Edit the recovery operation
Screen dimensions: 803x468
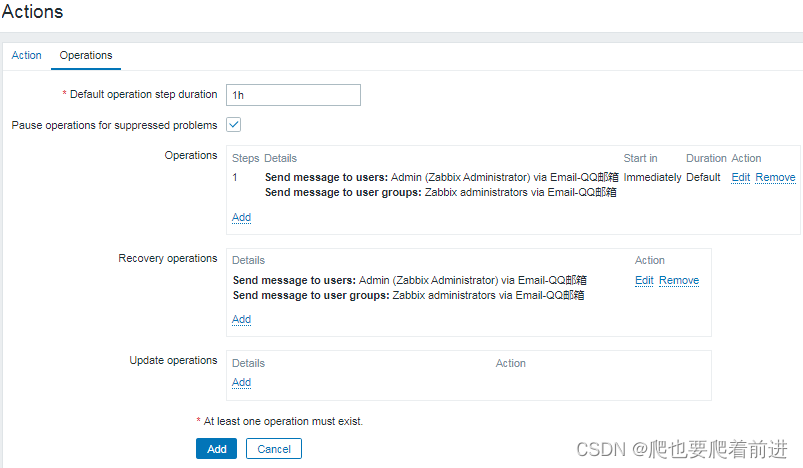pyautogui.click(x=644, y=280)
